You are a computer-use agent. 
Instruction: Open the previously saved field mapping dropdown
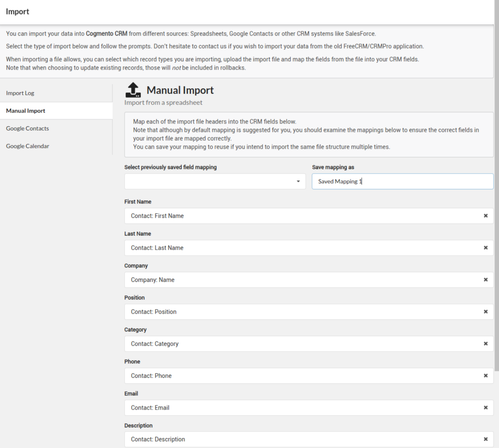(x=215, y=181)
